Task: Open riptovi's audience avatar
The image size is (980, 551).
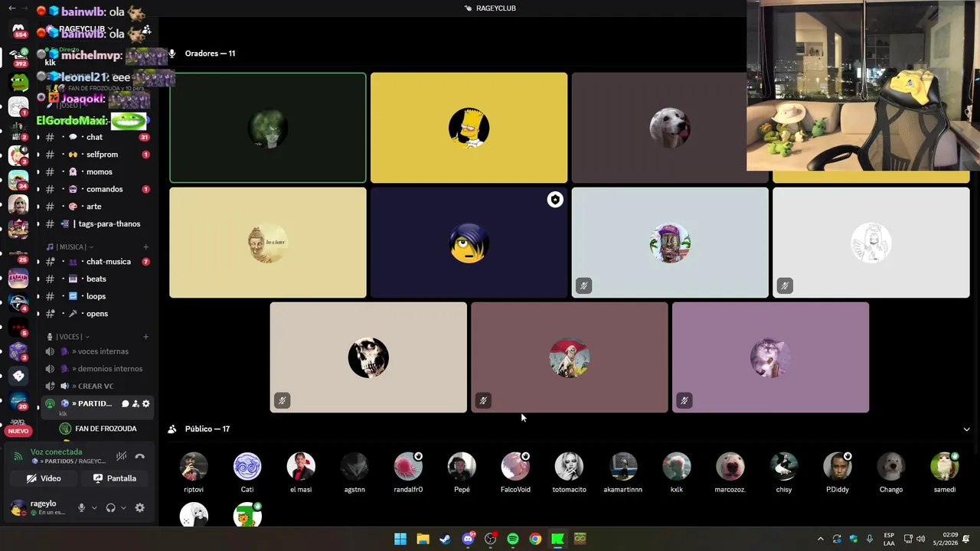Action: click(x=194, y=467)
